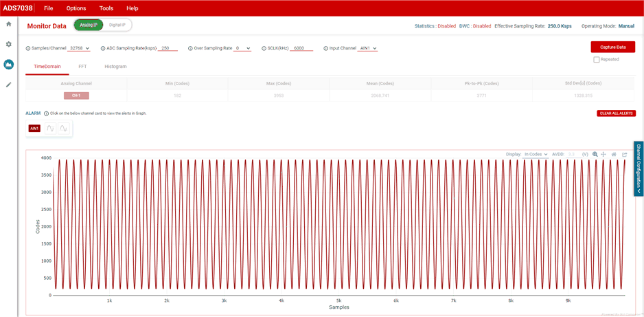This screenshot has height=317, width=644.
Task: Open the settings gear in the sidebar
Action: click(x=9, y=44)
